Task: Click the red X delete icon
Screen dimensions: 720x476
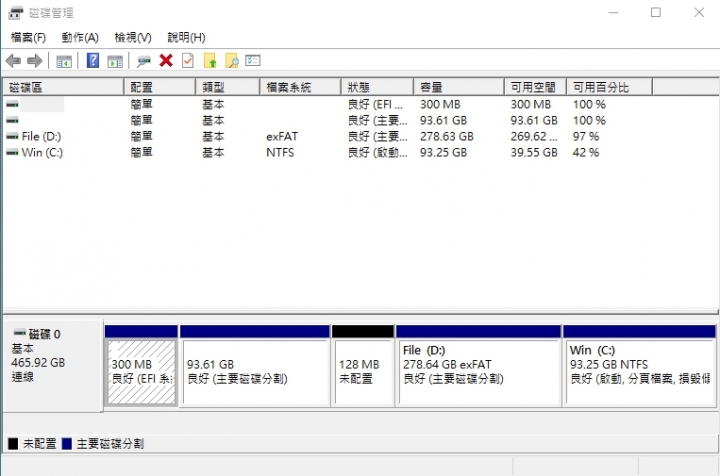Action: [166, 61]
